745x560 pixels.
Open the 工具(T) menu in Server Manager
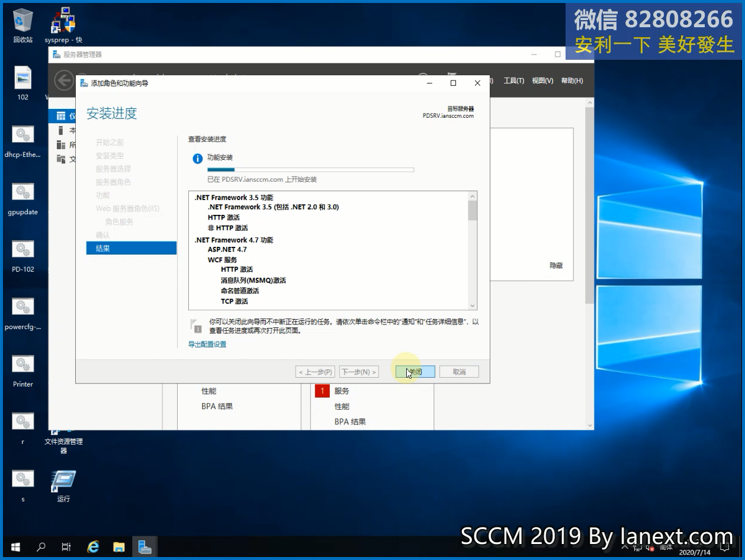(513, 81)
